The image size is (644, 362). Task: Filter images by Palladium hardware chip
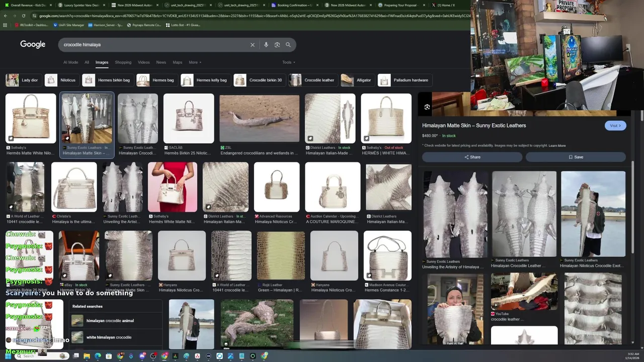tap(405, 80)
